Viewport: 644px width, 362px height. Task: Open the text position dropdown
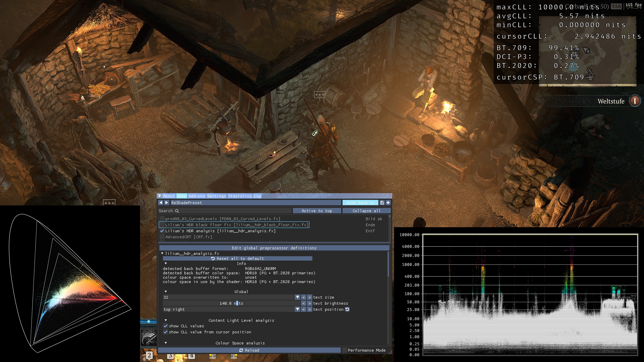click(297, 309)
